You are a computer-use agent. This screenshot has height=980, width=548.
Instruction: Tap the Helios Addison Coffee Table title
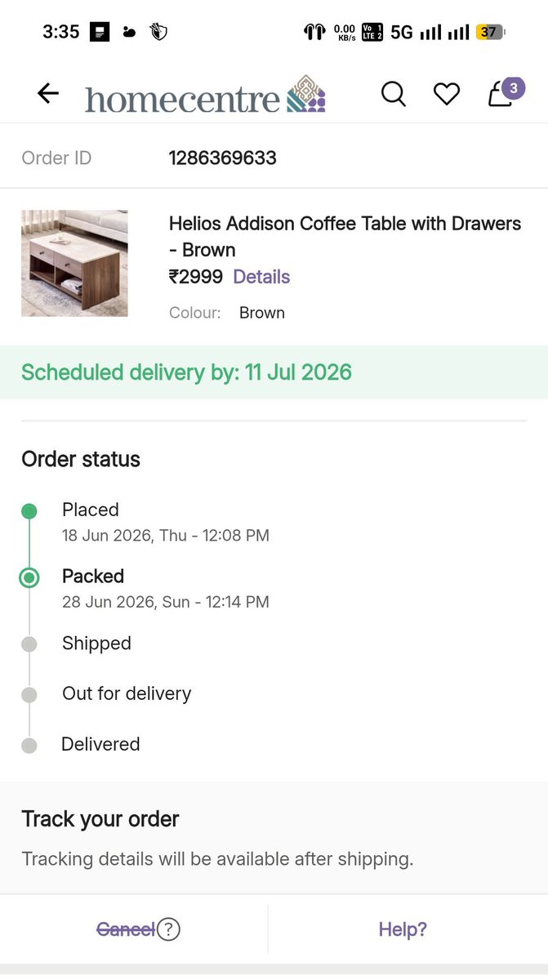(x=345, y=237)
